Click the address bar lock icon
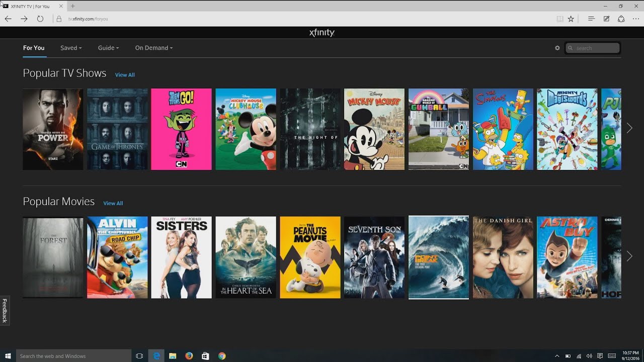Screen dimensions: 644x362 (x=59, y=19)
